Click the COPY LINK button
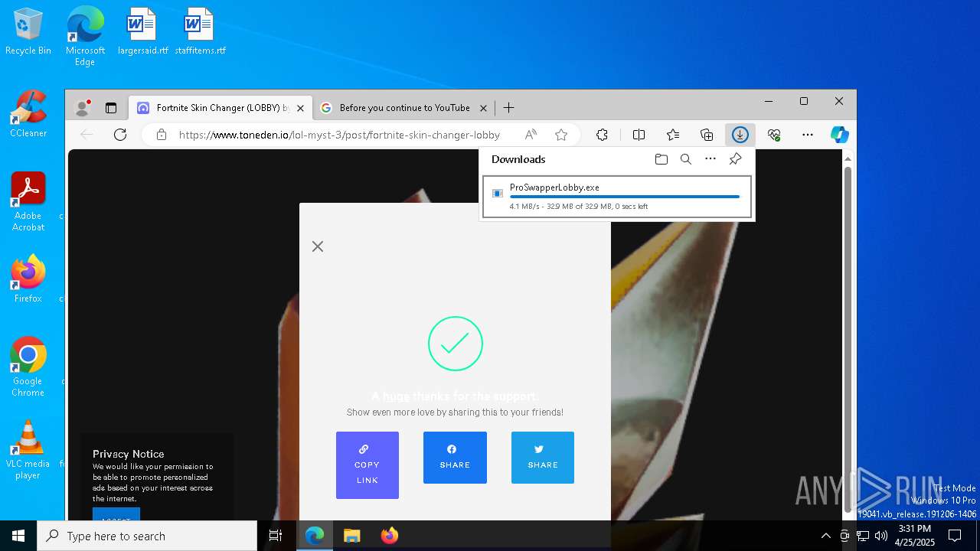 tap(367, 465)
